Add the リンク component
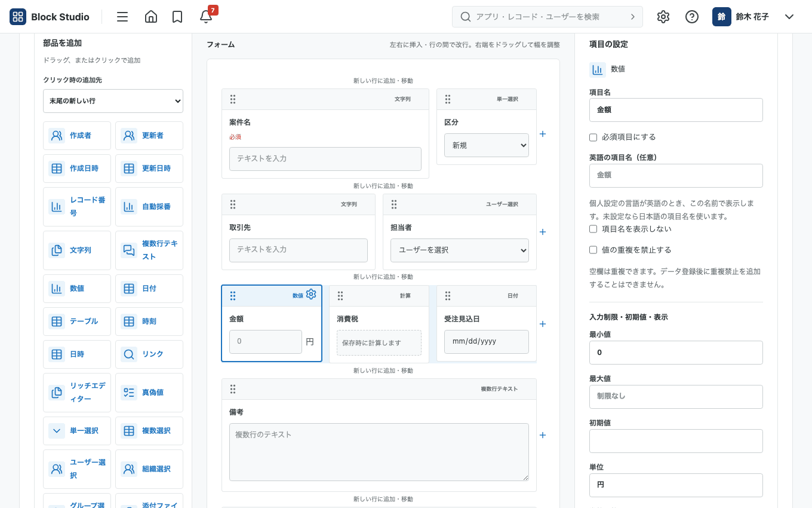This screenshot has width=812, height=508. (x=149, y=354)
